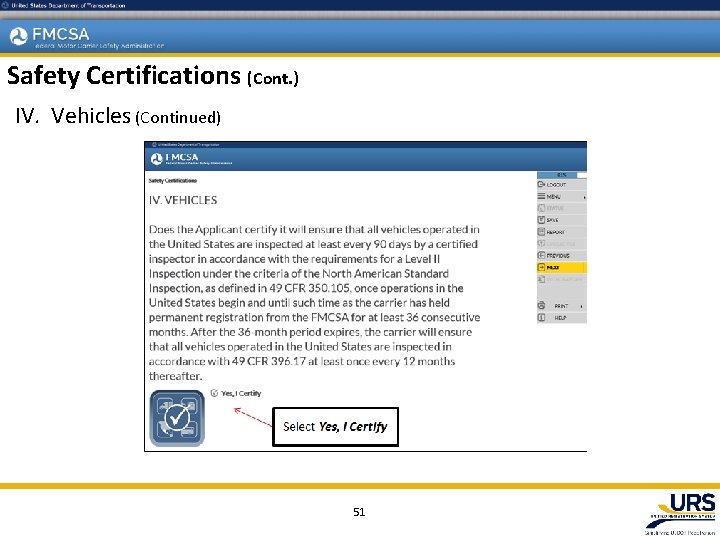Click the yellow Next arrow icon
This screenshot has height=540, width=720.
pos(541,267)
